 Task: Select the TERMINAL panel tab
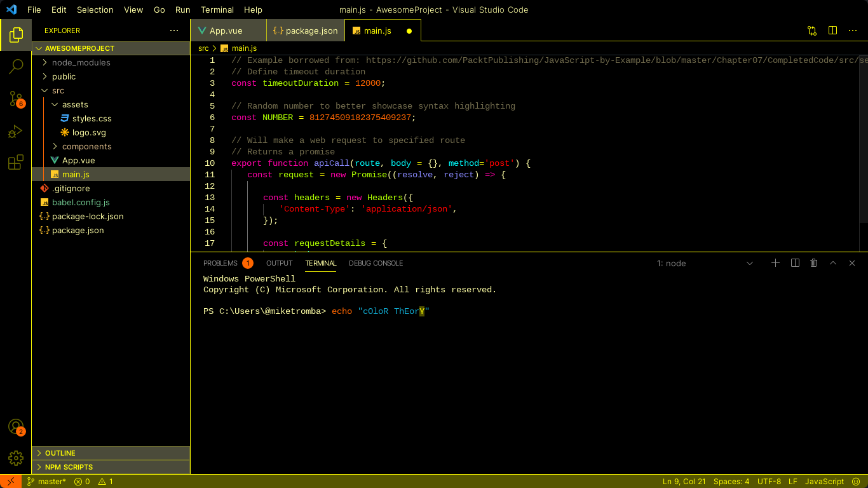(321, 263)
